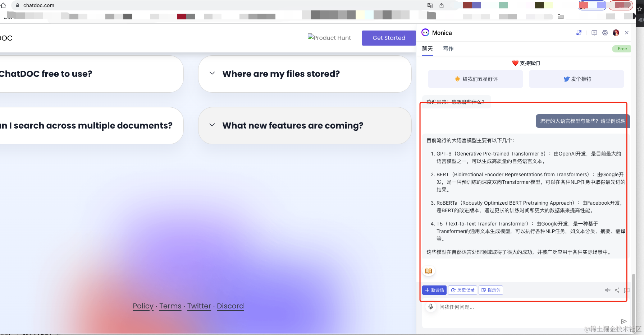Open Monica settings gear

coord(605,33)
